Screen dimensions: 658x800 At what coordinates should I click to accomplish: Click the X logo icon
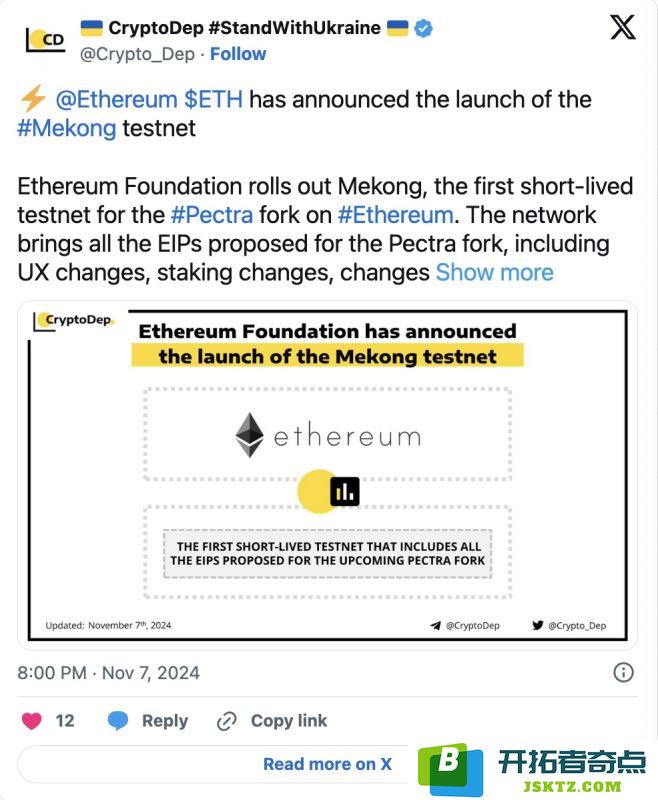click(623, 27)
